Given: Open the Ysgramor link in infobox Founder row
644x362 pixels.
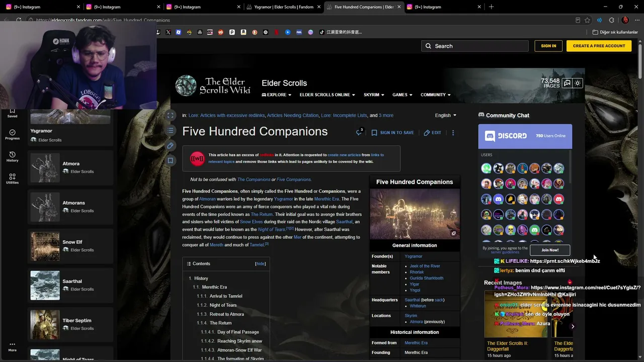Looking at the screenshot, I should coord(414,256).
